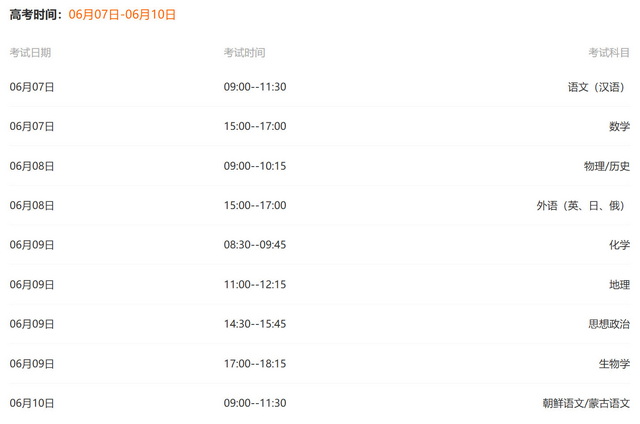The height and width of the screenshot is (424, 640).
Task: Click the 14:30--15:45 time entry
Action: point(255,324)
